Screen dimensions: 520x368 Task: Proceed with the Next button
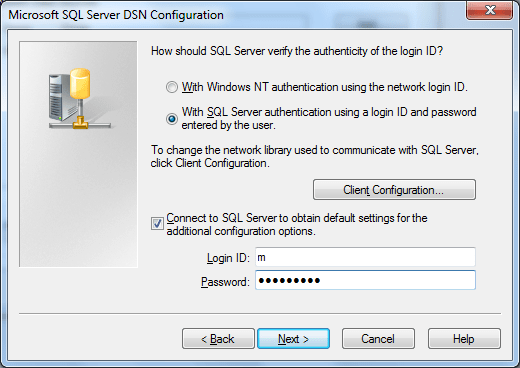click(x=293, y=339)
